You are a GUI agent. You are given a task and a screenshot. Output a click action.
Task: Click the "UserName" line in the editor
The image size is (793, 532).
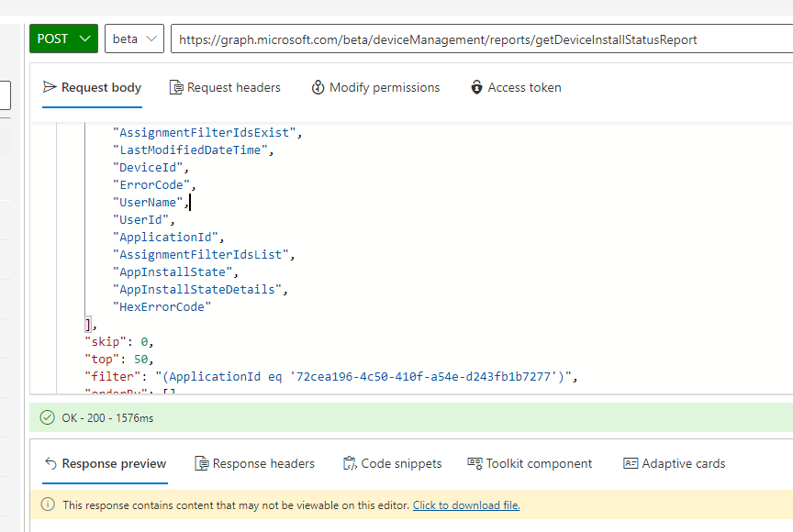tap(151, 202)
